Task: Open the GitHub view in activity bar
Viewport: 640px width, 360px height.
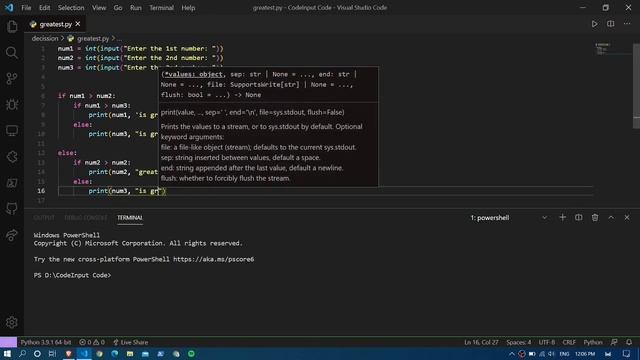Action: 12,209
